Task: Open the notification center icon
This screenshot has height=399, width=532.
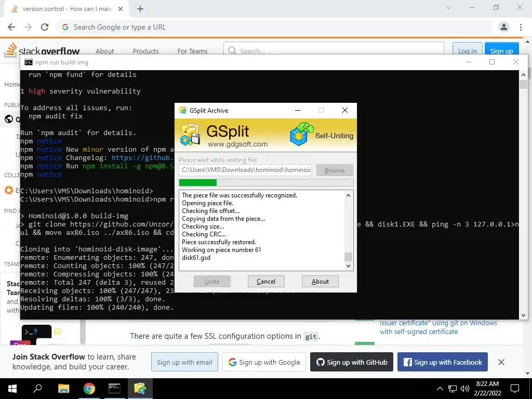Action: (x=515, y=389)
